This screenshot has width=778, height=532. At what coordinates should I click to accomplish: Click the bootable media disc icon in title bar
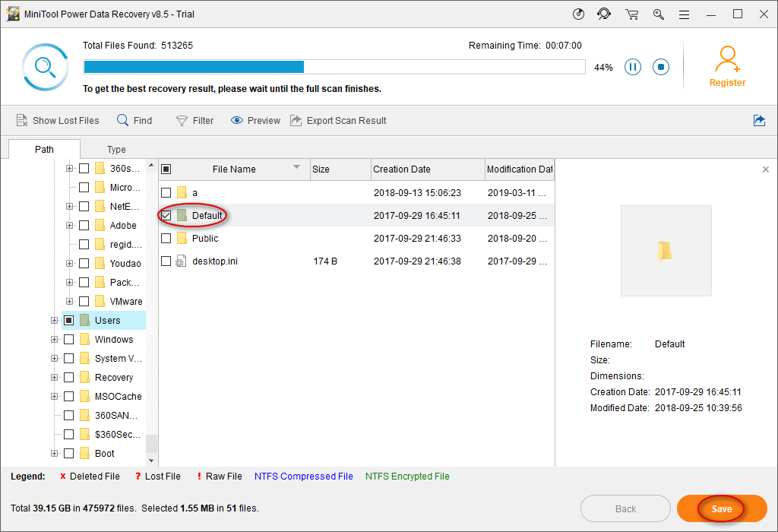[x=578, y=14]
